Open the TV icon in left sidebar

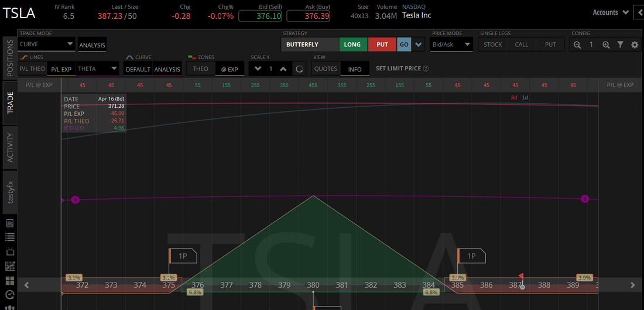click(x=9, y=252)
